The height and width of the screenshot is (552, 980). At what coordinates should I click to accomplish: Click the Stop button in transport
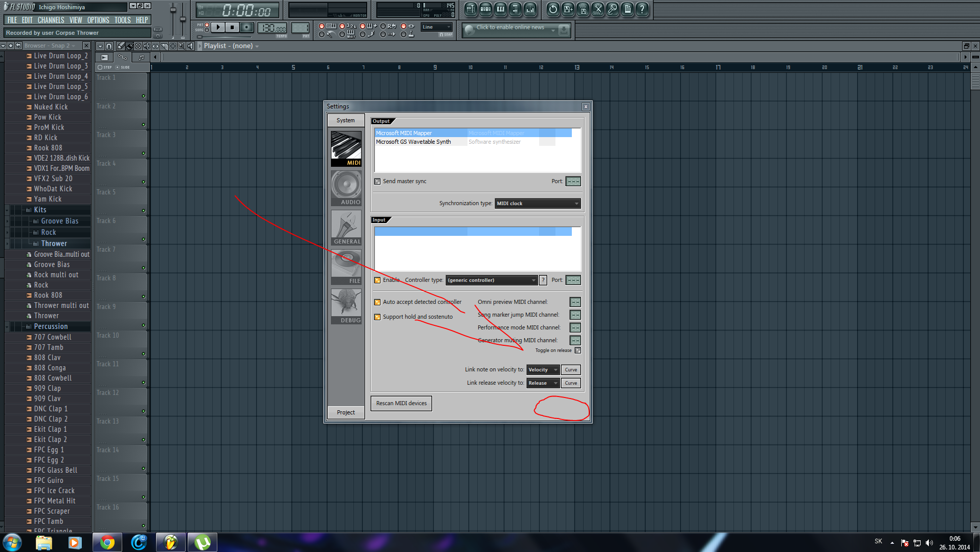tap(232, 27)
